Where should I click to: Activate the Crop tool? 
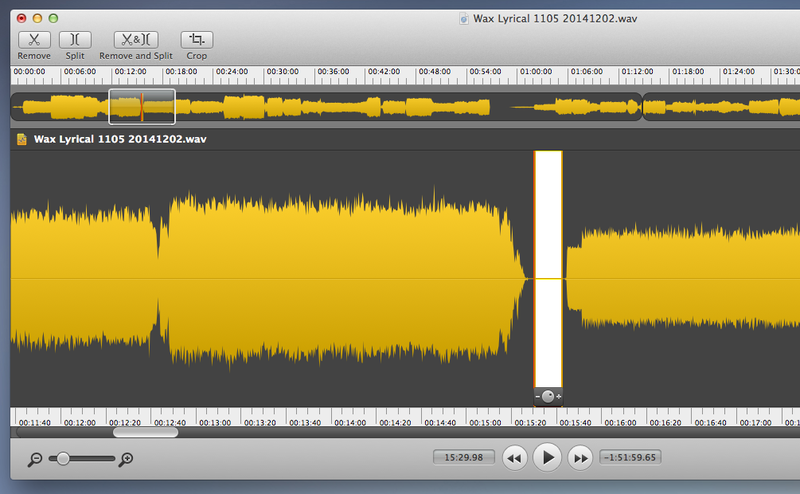click(x=196, y=40)
